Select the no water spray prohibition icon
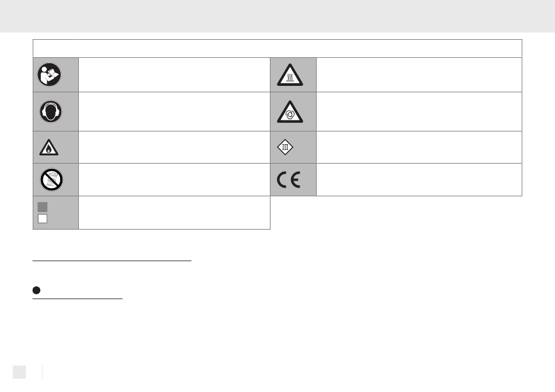The image size is (555, 392). [51, 179]
